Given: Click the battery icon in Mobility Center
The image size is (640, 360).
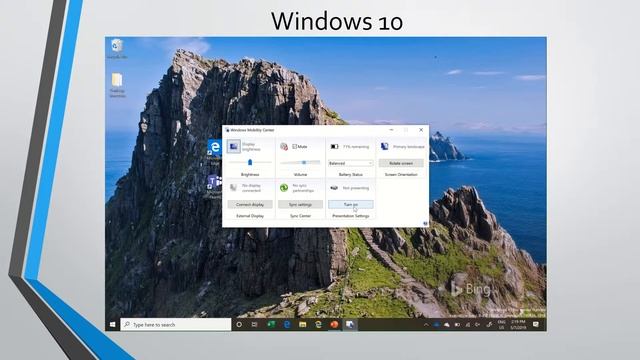Looking at the screenshot, I should pyautogui.click(x=334, y=147).
